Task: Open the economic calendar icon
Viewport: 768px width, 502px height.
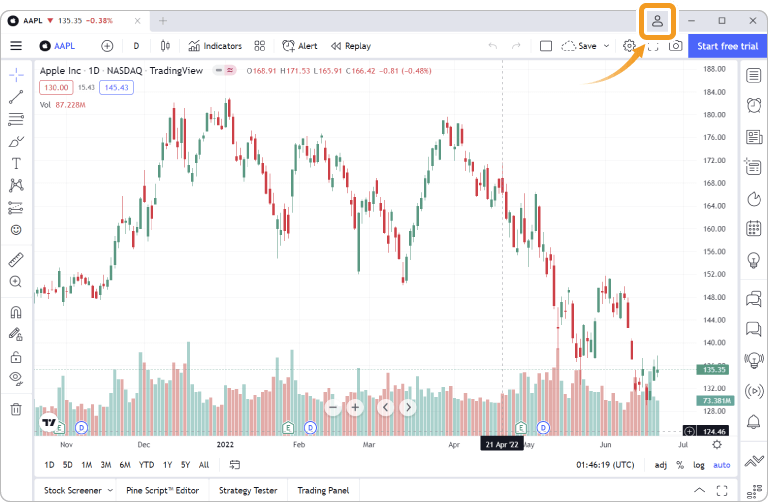Action: click(754, 228)
